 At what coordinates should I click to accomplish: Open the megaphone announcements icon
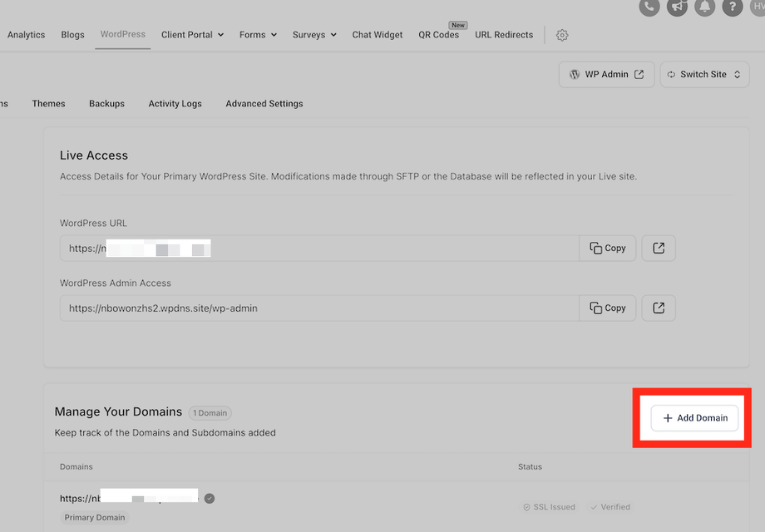tap(677, 7)
